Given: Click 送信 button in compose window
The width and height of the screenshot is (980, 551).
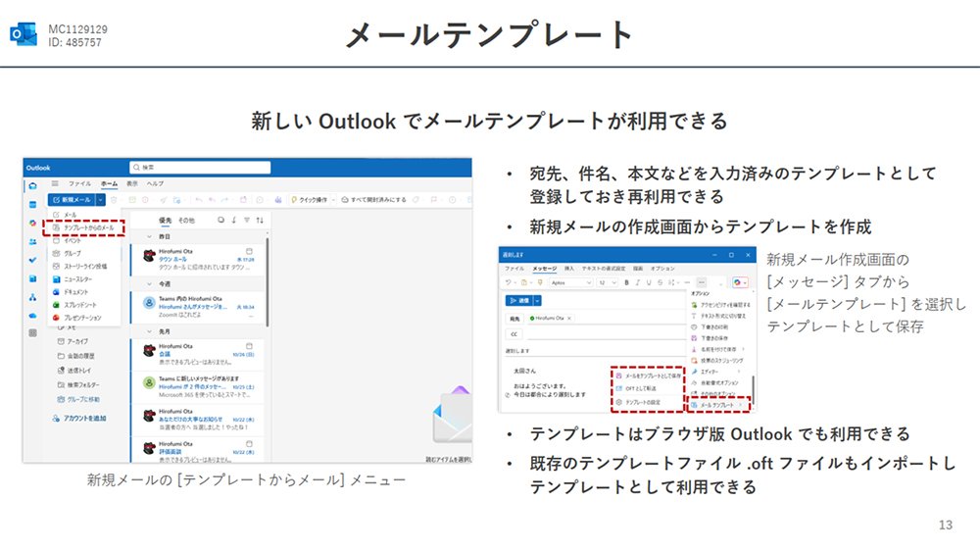Looking at the screenshot, I should point(519,301).
